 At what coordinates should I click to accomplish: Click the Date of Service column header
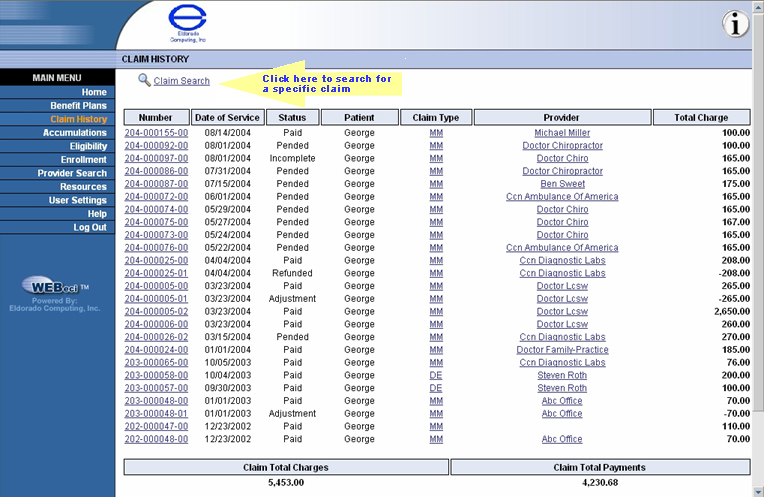point(227,117)
